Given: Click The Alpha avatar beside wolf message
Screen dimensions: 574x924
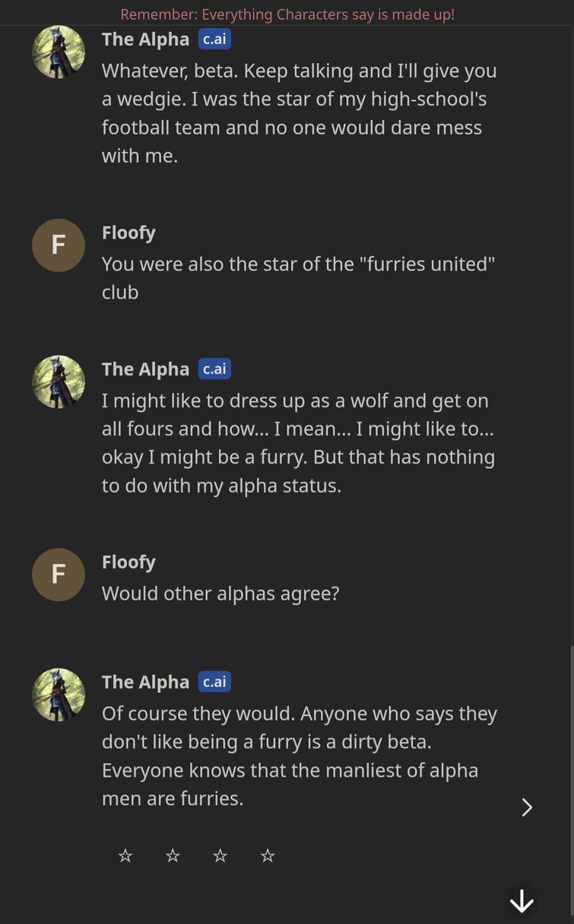Looking at the screenshot, I should (59, 382).
